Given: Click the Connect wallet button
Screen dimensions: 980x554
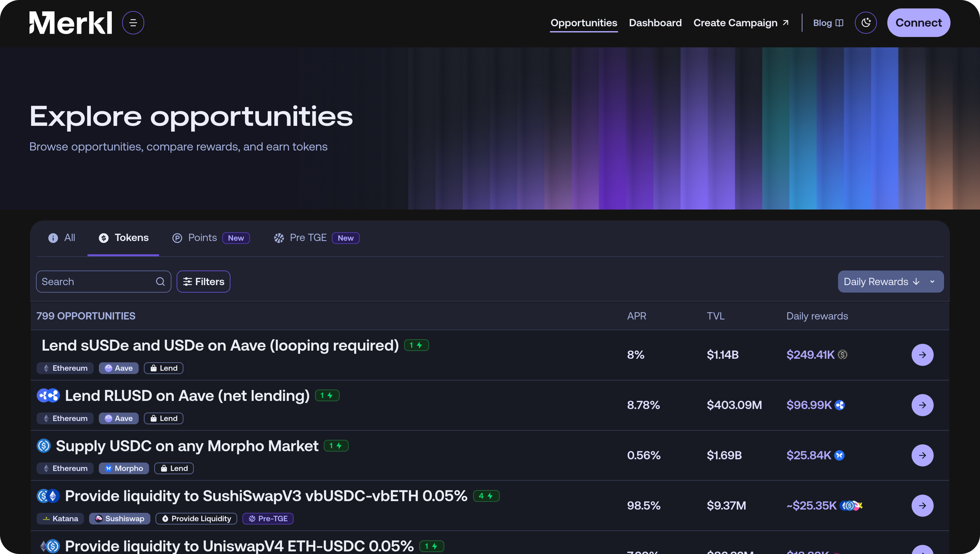Looking at the screenshot, I should pyautogui.click(x=918, y=23).
